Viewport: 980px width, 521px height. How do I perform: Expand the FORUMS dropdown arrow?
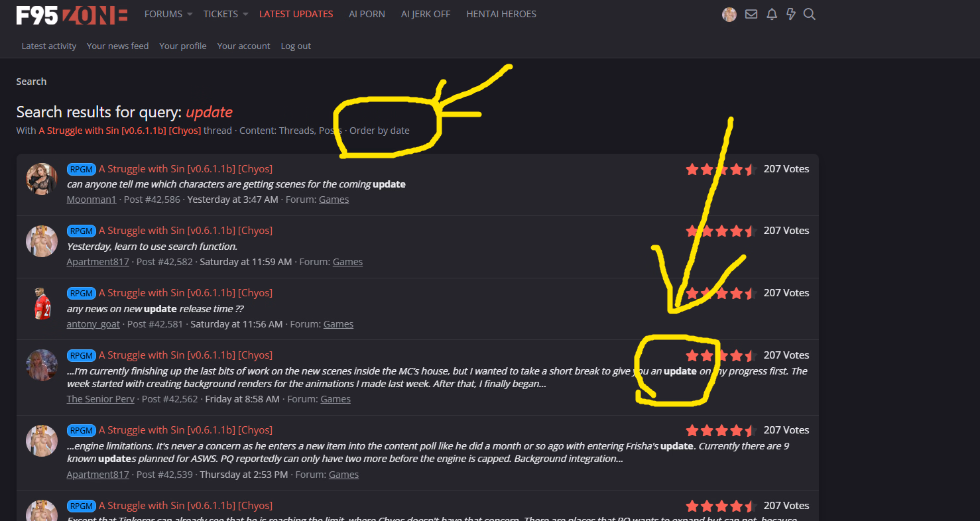click(190, 14)
